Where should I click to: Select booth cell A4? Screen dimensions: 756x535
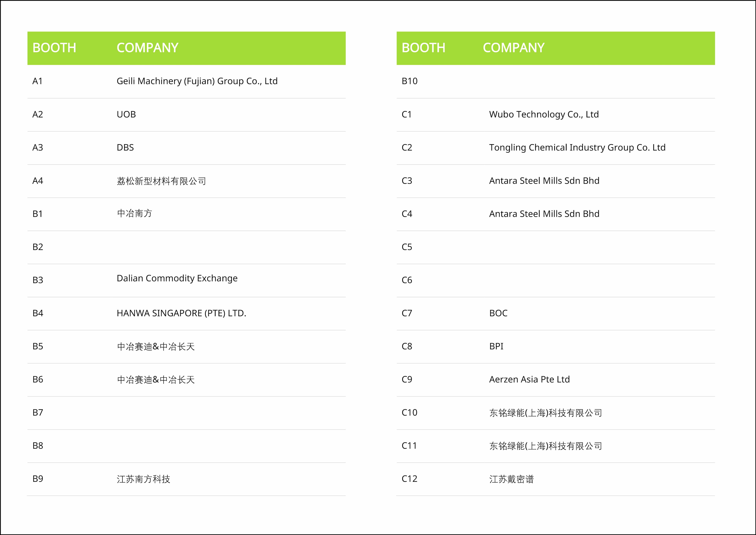pyautogui.click(x=38, y=180)
